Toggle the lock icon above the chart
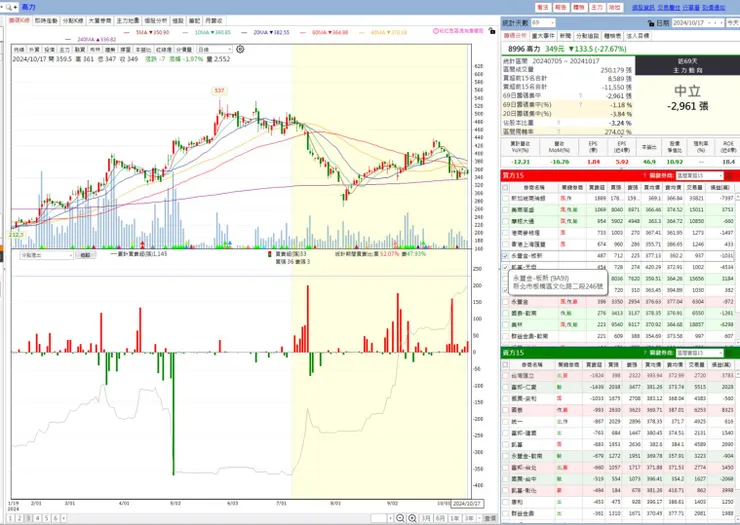The height and width of the screenshot is (525, 740). pyautogui.click(x=492, y=31)
